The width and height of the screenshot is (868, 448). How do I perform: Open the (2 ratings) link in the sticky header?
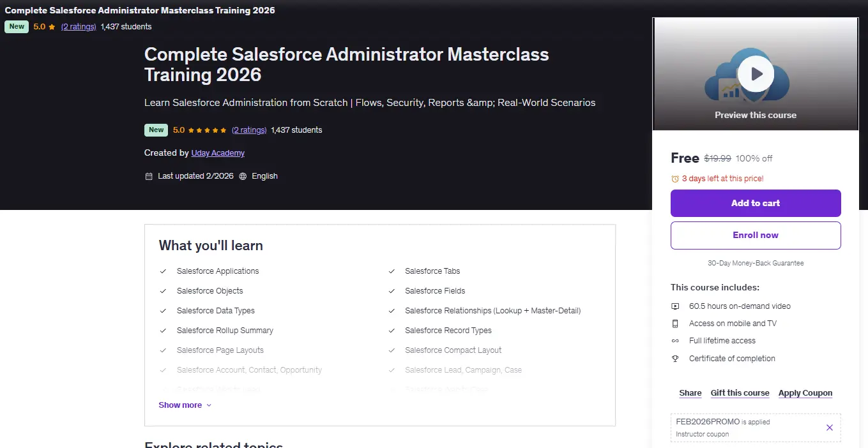[x=79, y=27]
